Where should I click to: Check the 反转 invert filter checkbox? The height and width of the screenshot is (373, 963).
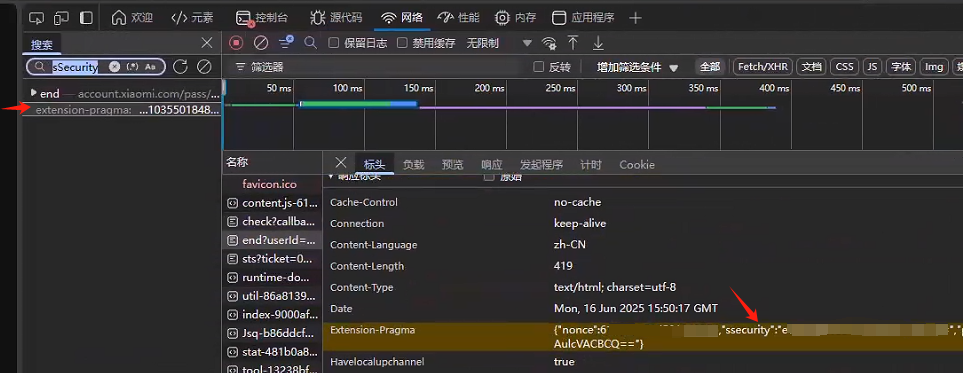pos(539,67)
